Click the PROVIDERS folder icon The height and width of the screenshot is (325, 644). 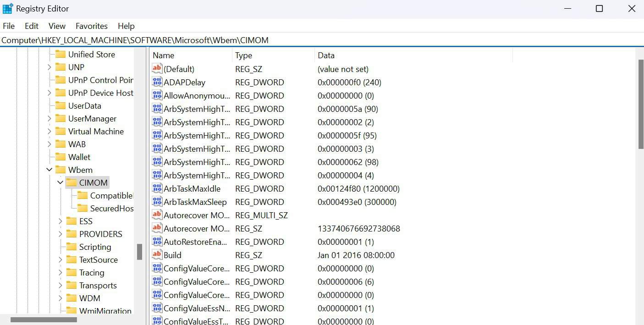72,234
